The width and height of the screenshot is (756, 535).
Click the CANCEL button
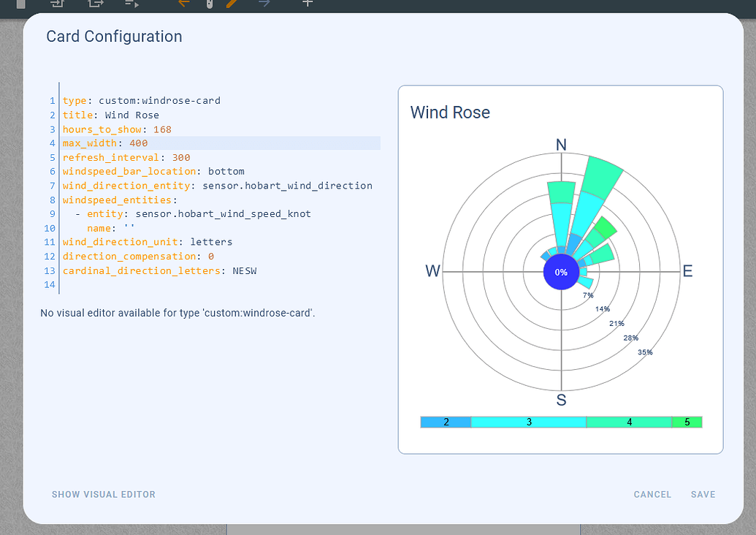652,494
